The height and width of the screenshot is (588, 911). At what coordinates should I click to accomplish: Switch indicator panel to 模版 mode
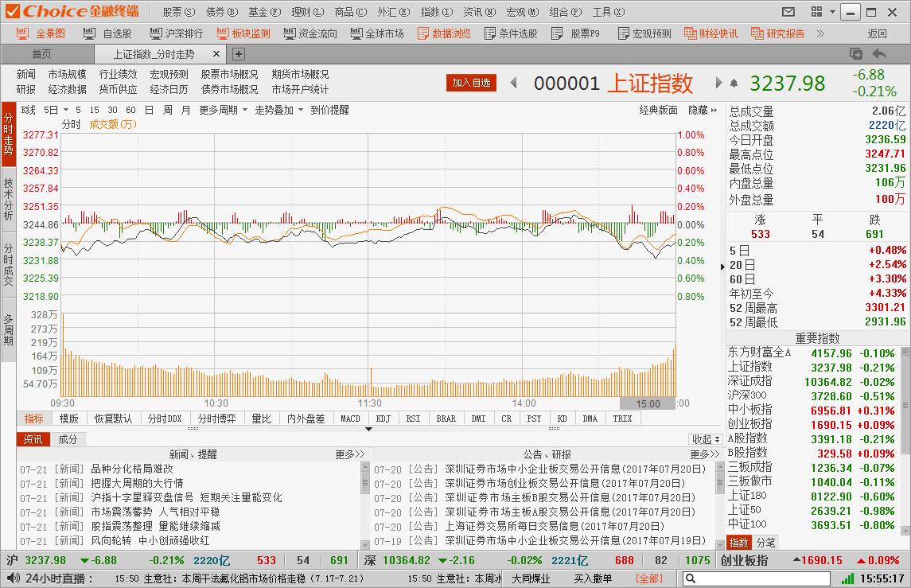click(69, 419)
